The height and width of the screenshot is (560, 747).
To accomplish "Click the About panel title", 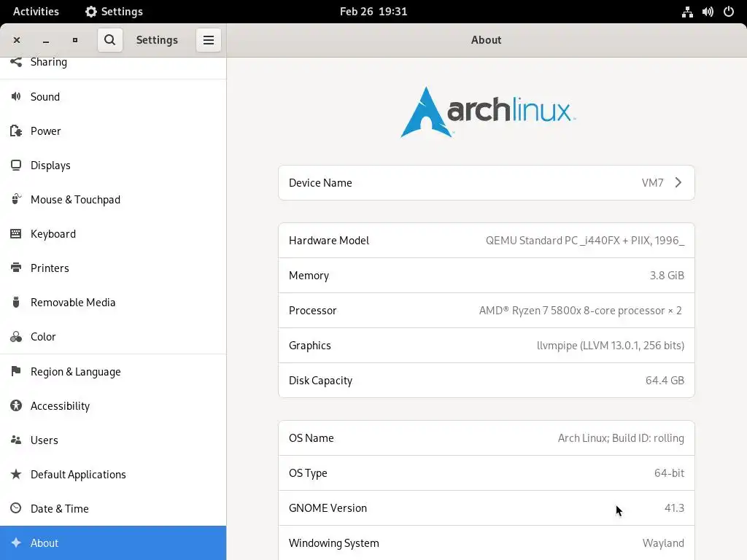I will click(x=486, y=40).
